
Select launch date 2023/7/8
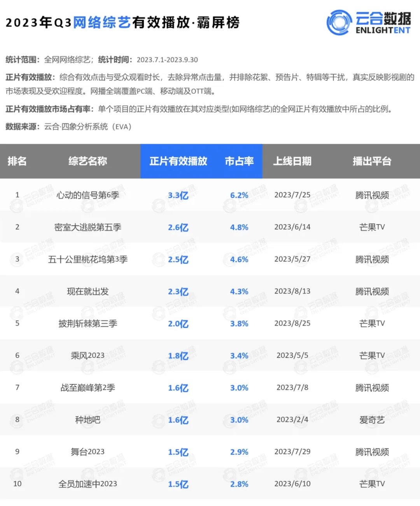tap(292, 387)
